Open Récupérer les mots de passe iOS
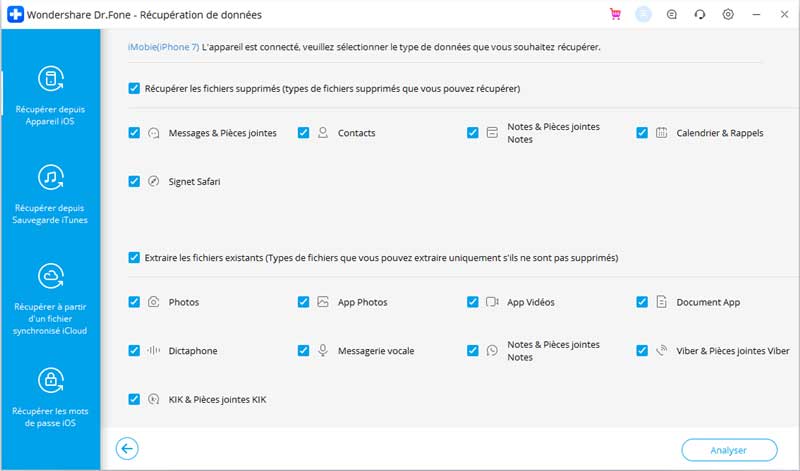 click(50, 397)
